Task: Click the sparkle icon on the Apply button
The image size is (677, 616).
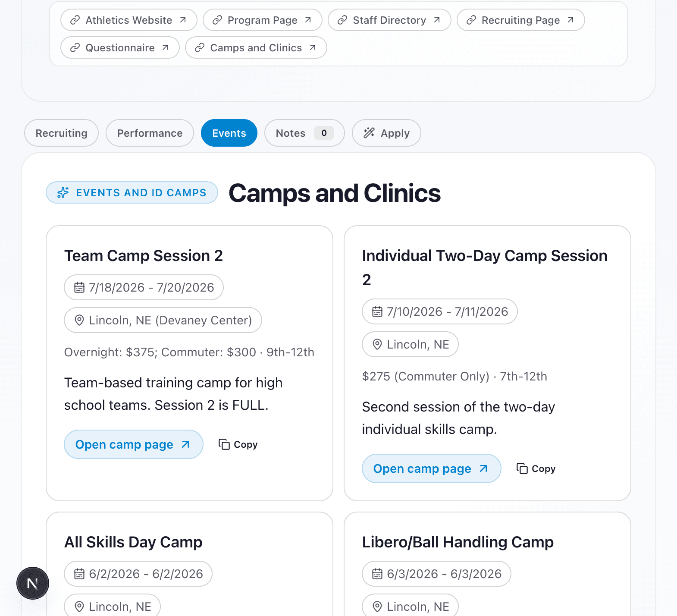Action: (369, 133)
